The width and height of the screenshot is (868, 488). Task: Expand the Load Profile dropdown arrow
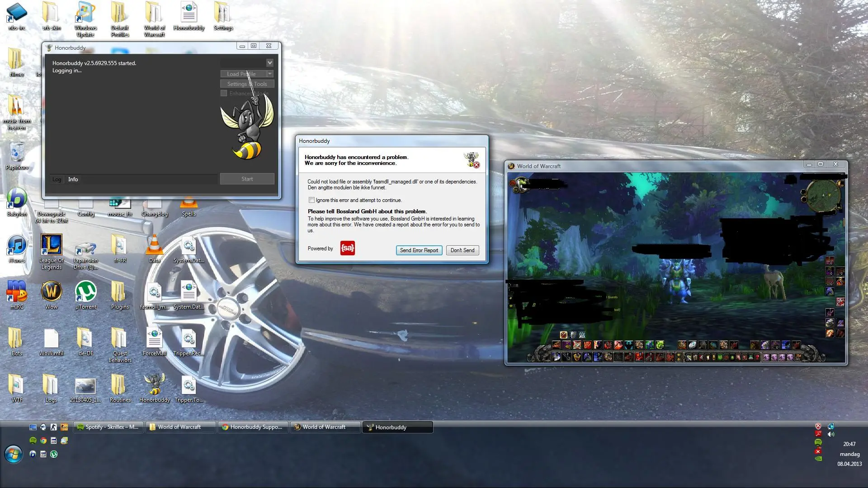(x=270, y=74)
